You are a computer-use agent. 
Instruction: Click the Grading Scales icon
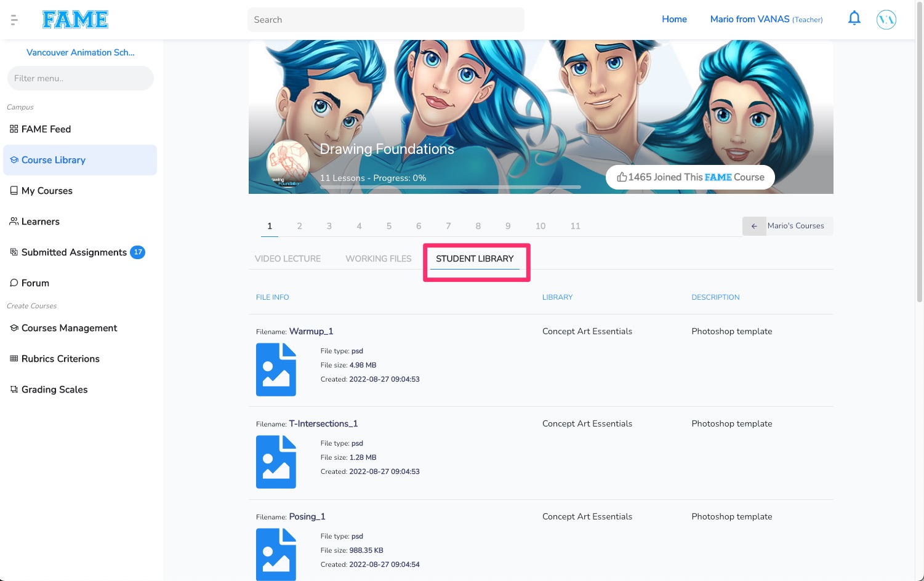click(x=14, y=389)
